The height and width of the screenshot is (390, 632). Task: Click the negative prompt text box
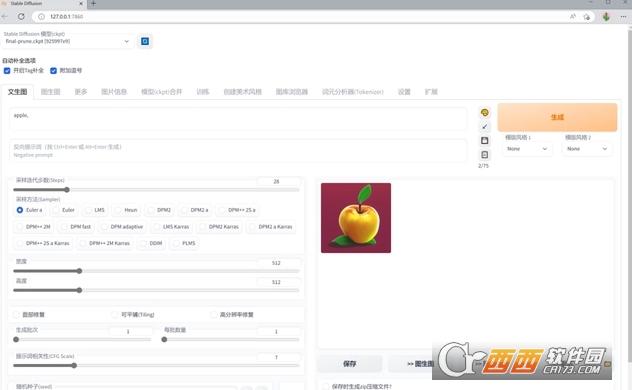point(238,151)
